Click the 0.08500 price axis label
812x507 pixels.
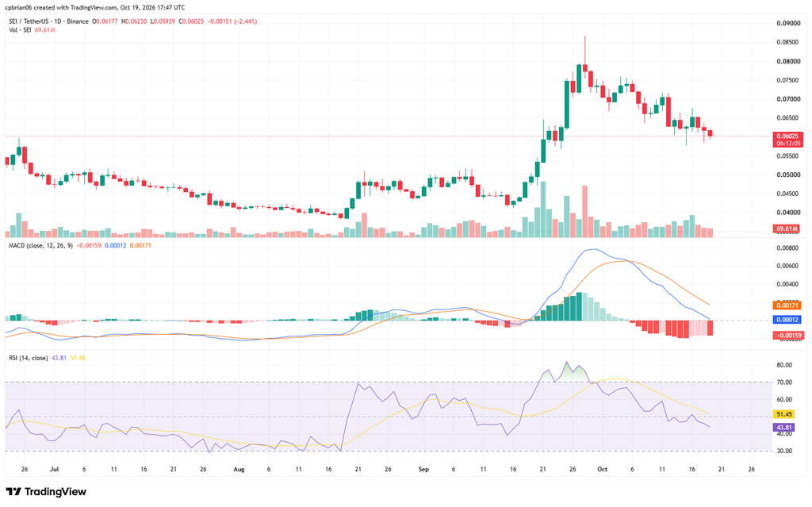pyautogui.click(x=788, y=43)
